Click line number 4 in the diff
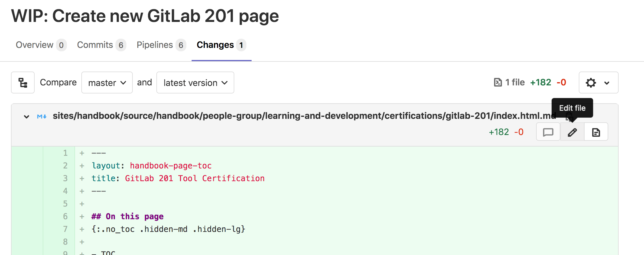 65,191
